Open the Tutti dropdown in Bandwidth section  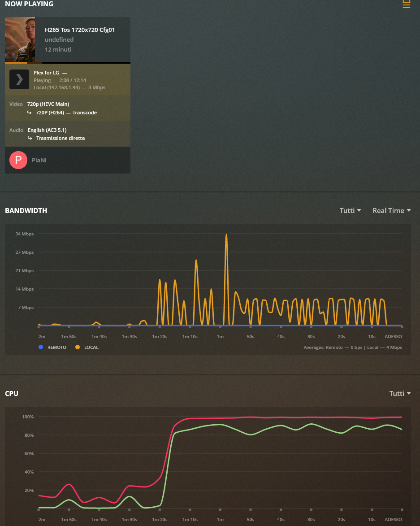click(350, 210)
